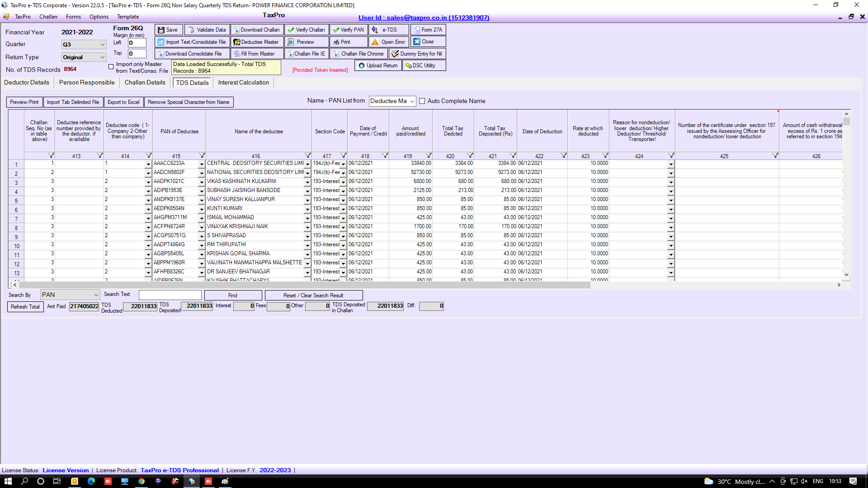
Task: Click Verify Challan button
Action: pos(307,30)
